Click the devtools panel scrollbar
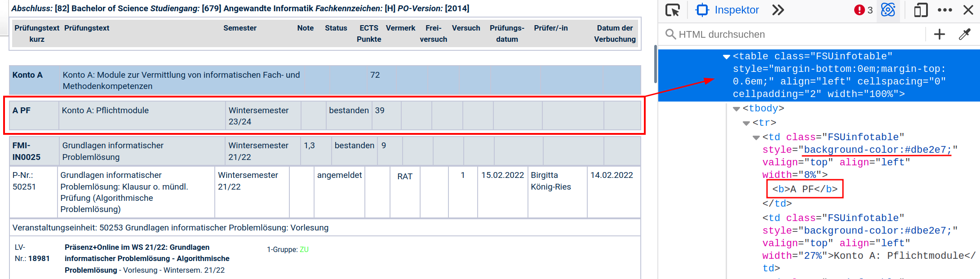The image size is (980, 279). 656,64
